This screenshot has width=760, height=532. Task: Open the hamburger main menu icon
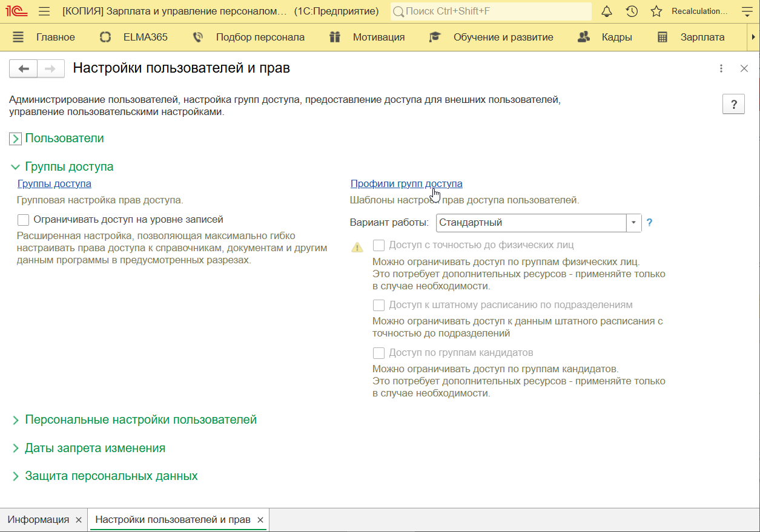(x=44, y=11)
